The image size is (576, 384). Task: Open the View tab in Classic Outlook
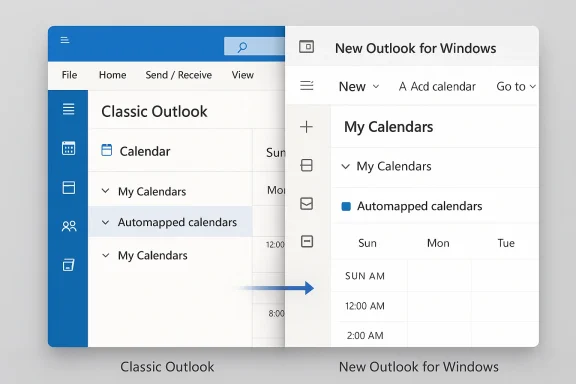coord(242,75)
